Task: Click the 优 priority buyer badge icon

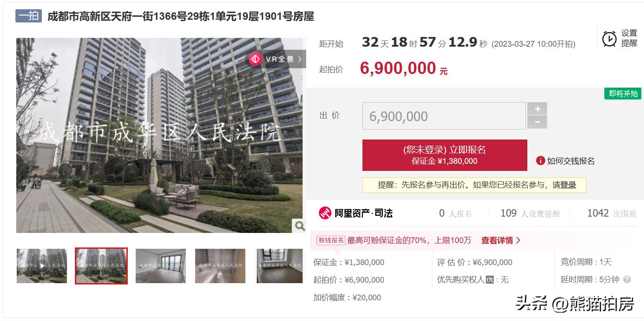Action: [489, 280]
